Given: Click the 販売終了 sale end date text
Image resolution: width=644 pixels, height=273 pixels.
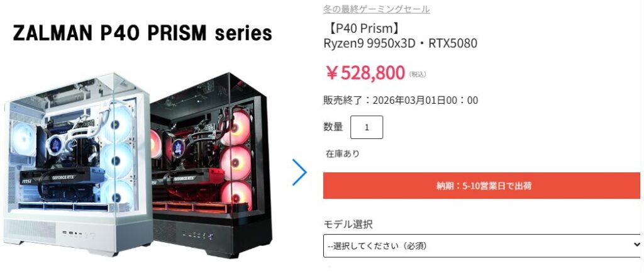Looking at the screenshot, I should coord(401,100).
